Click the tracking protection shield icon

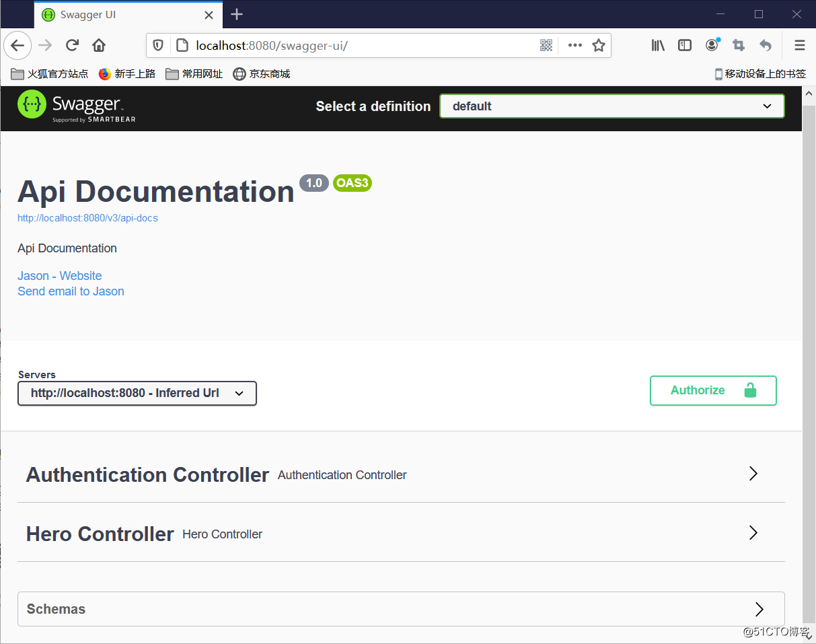coord(158,45)
